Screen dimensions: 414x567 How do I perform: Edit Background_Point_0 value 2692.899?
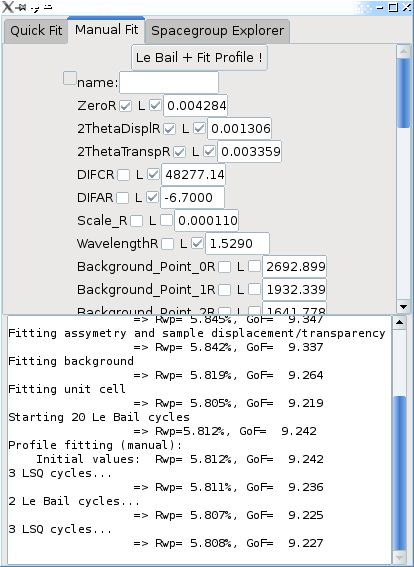pyautogui.click(x=295, y=267)
